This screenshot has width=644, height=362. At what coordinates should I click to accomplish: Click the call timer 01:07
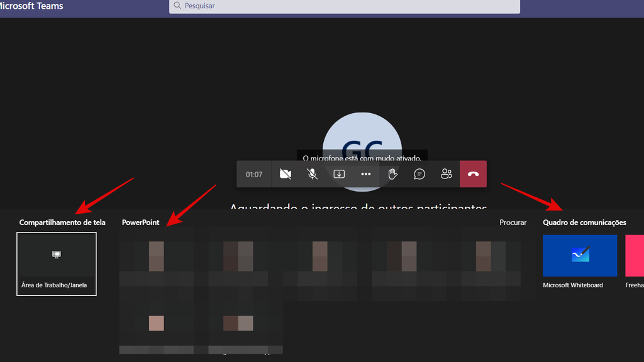click(x=254, y=175)
